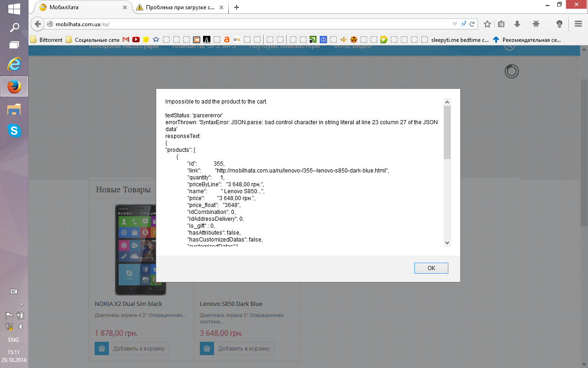Click the Lenovo product URL in the response text

[x=302, y=171]
